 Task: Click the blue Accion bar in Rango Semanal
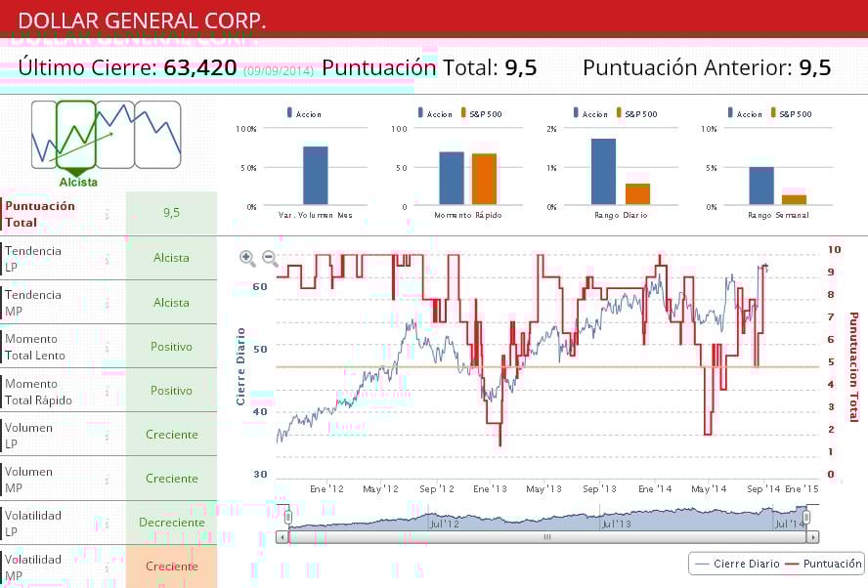[761, 186]
